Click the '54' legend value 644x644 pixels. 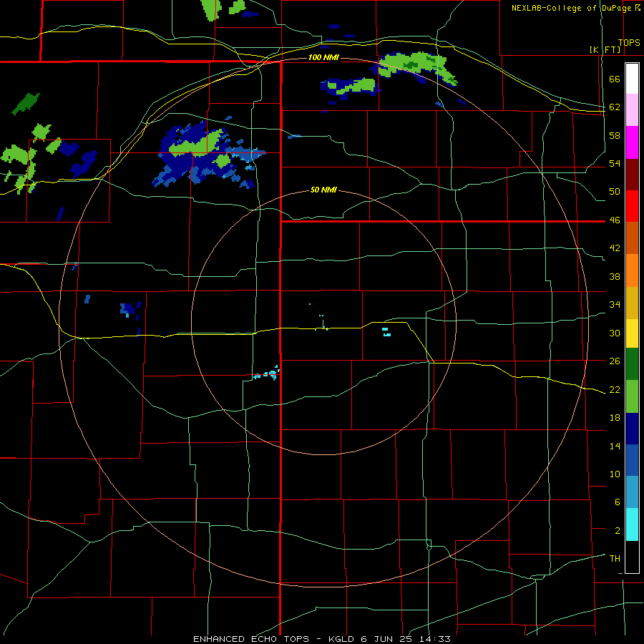(x=615, y=163)
